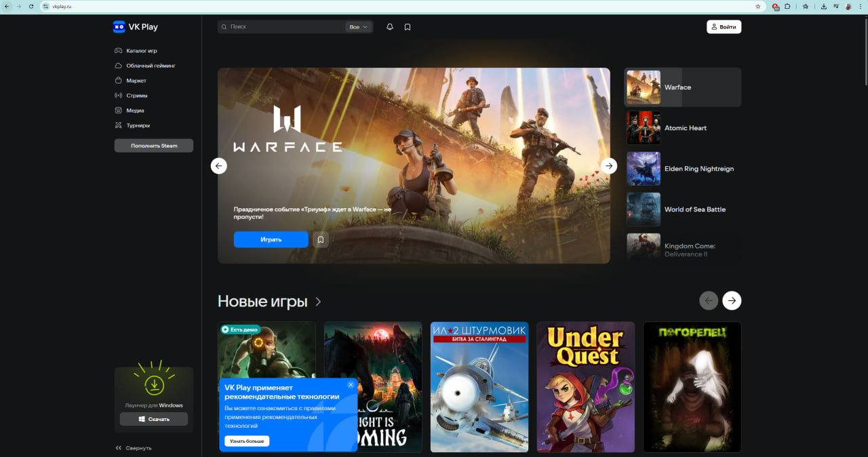Show next games in Новые игры row
This screenshot has height=457, width=868.
732,300
